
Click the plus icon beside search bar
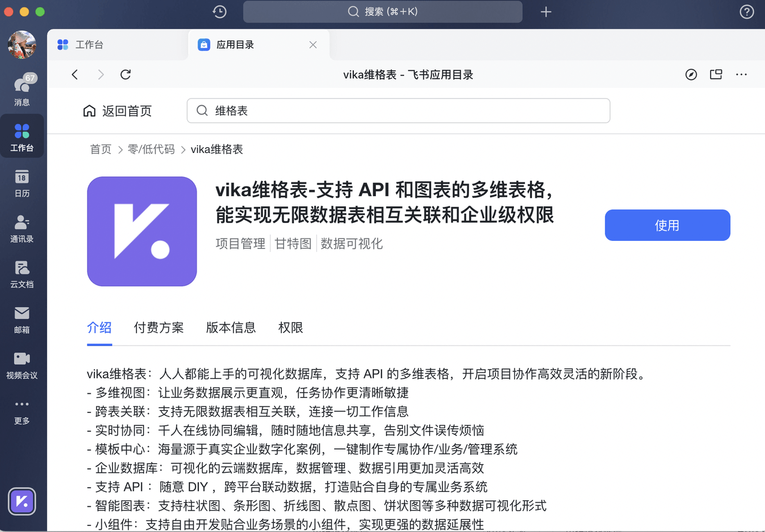click(546, 11)
